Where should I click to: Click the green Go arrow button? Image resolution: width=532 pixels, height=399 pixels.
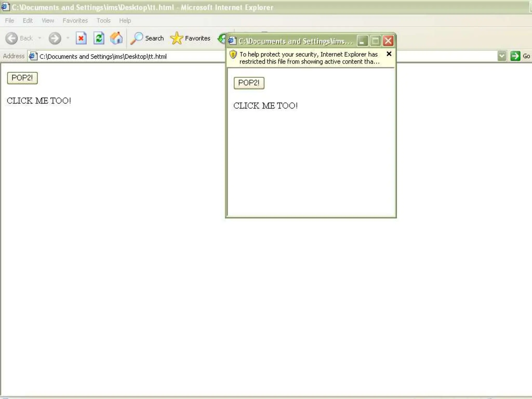pyautogui.click(x=515, y=56)
